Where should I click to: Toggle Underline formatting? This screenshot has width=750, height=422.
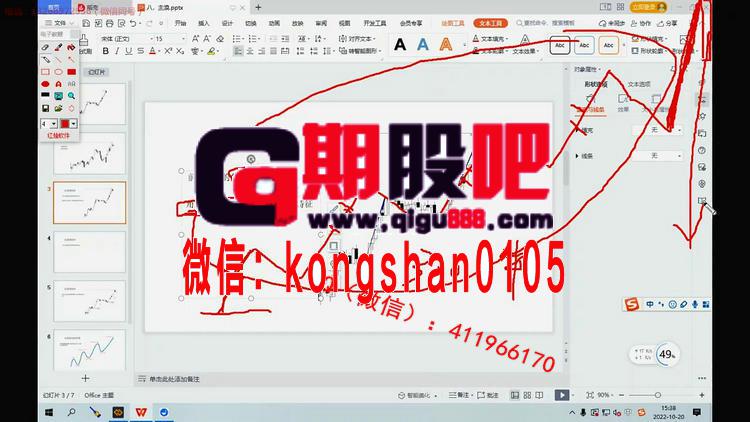128,51
